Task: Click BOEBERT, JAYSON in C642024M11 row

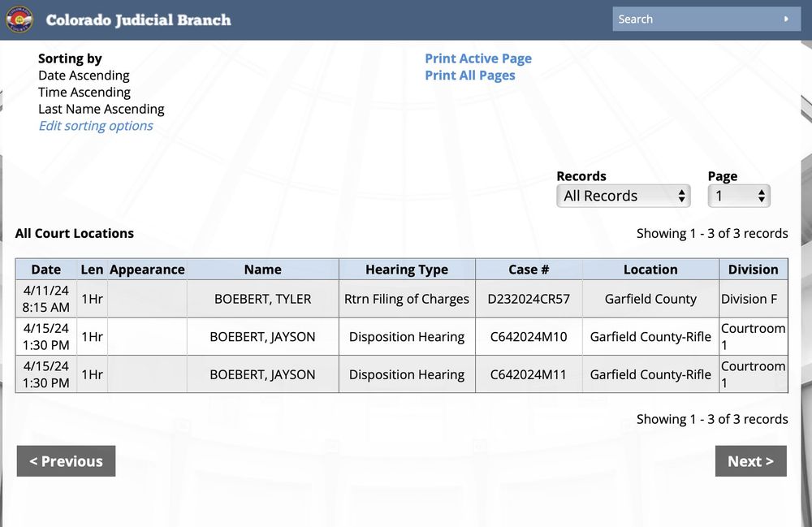Action: tap(262, 375)
